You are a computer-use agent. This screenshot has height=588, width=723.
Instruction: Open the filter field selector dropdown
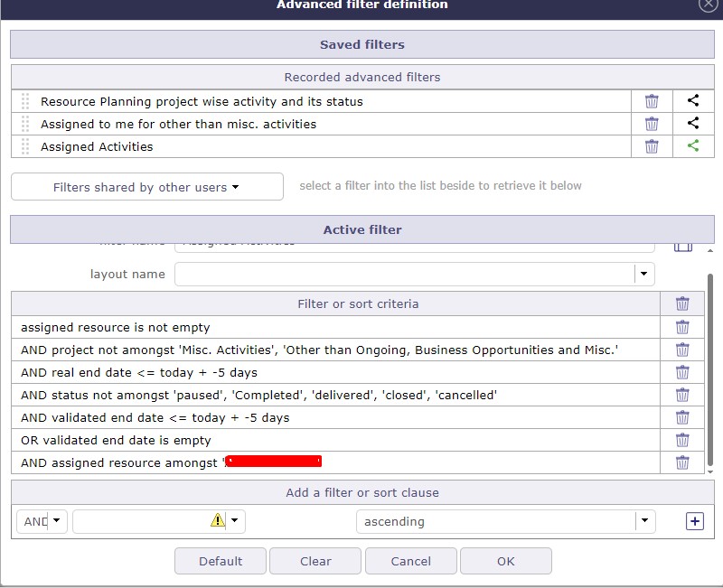click(x=235, y=521)
